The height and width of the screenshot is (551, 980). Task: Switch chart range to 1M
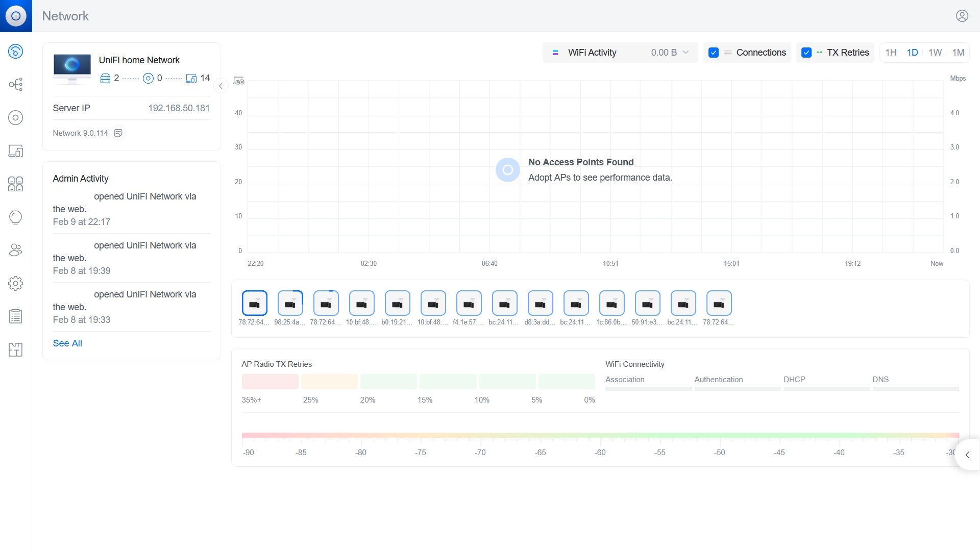pyautogui.click(x=958, y=53)
